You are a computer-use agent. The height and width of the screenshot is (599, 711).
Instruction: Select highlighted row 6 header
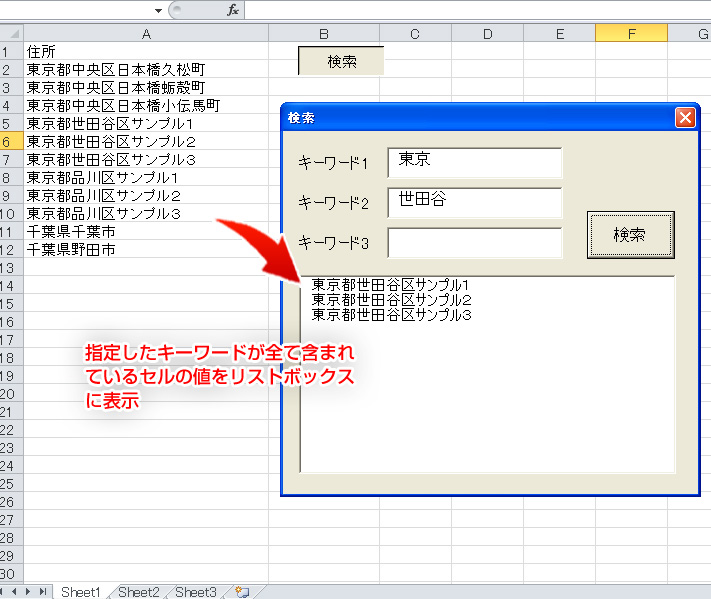11,141
